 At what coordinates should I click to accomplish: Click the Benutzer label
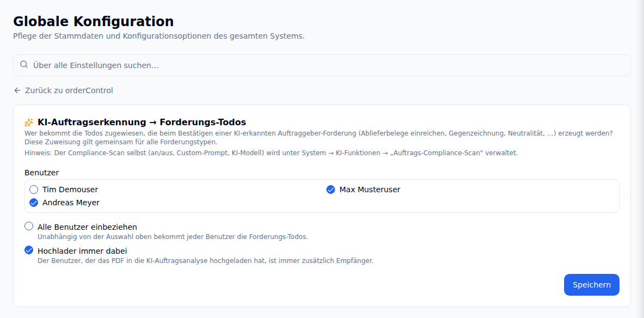point(41,173)
